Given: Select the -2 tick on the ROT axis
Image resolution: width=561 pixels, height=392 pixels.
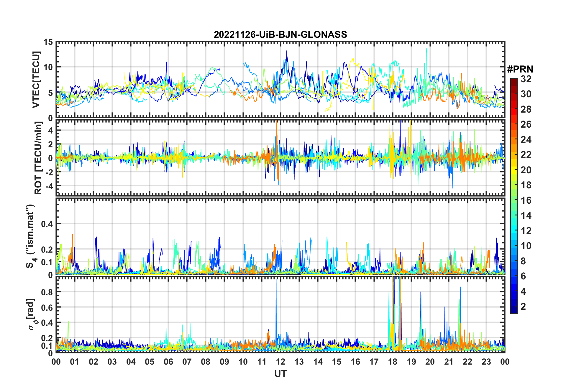Looking at the screenshot, I should pyautogui.click(x=49, y=172).
